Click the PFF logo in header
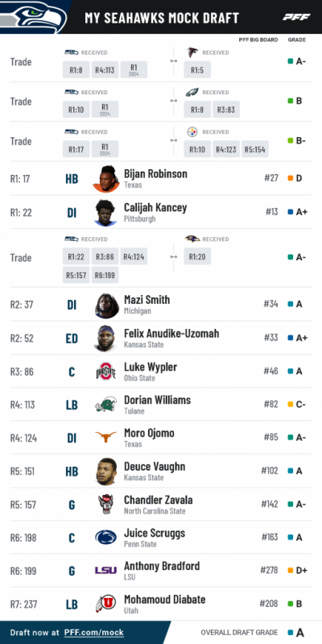 (x=296, y=17)
